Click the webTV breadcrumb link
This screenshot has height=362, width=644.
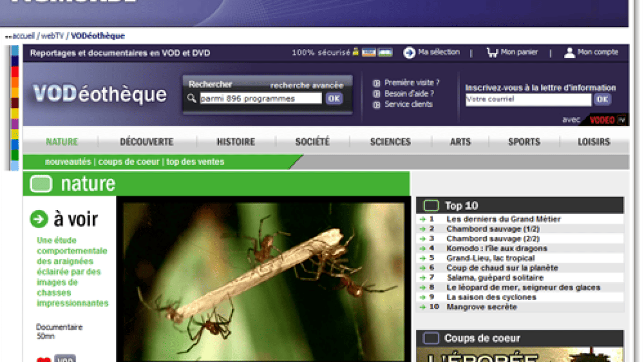[x=53, y=36]
